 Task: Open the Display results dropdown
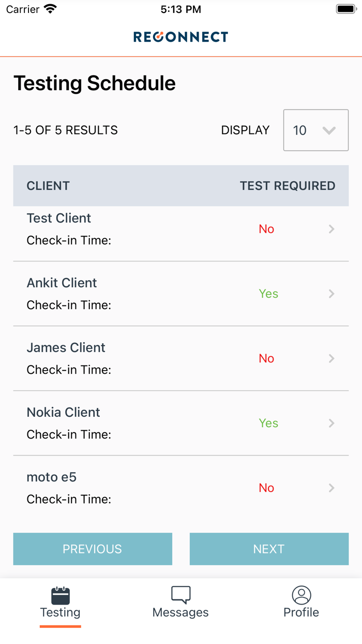(x=315, y=130)
